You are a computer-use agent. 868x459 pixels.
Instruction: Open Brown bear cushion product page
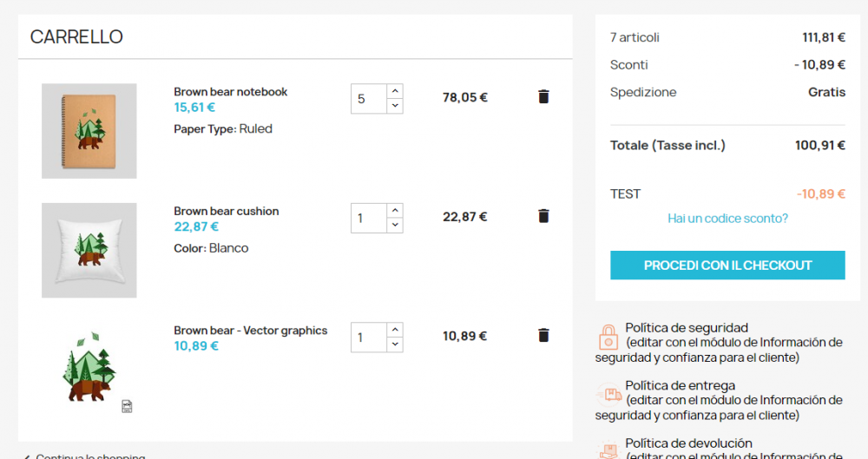pyautogui.click(x=226, y=211)
